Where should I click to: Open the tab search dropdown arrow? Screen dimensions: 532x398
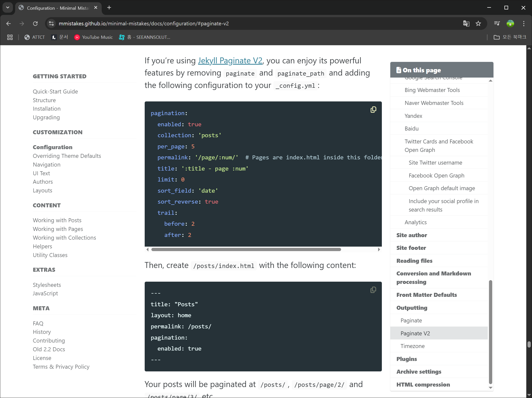click(8, 8)
